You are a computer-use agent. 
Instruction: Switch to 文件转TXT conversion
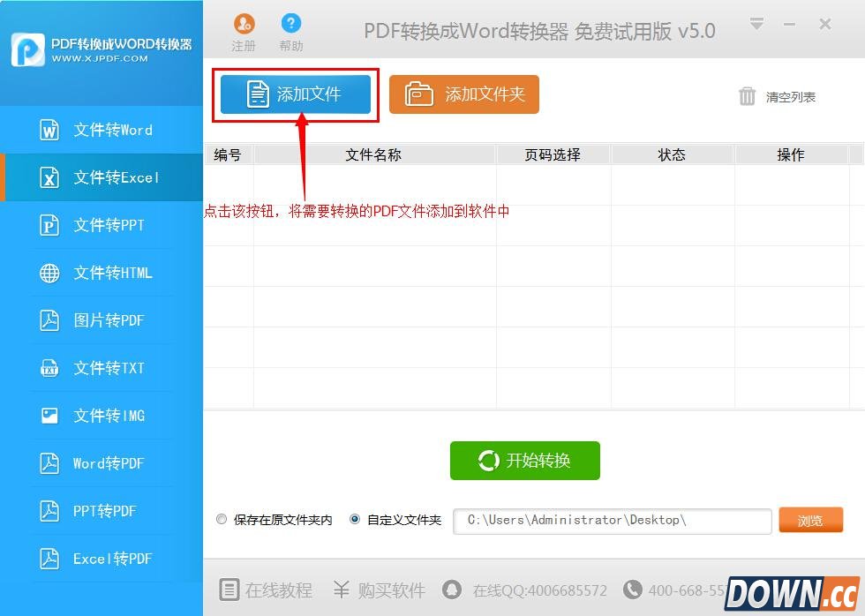tap(102, 368)
